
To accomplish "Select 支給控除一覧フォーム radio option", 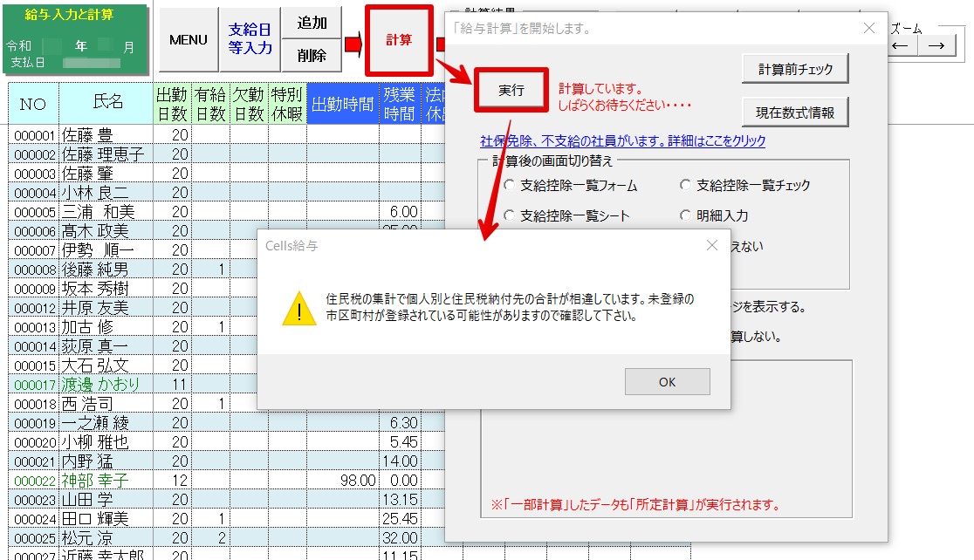I will 510,185.
